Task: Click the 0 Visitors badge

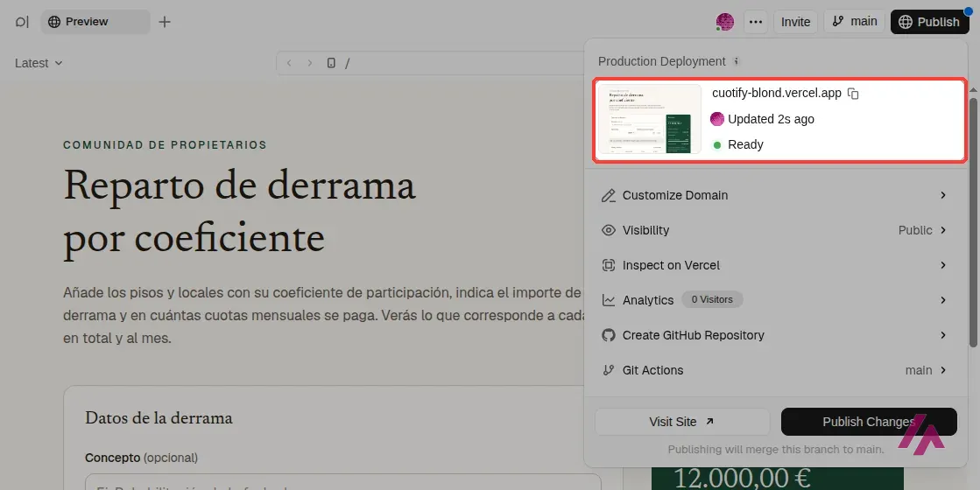Action: (712, 299)
